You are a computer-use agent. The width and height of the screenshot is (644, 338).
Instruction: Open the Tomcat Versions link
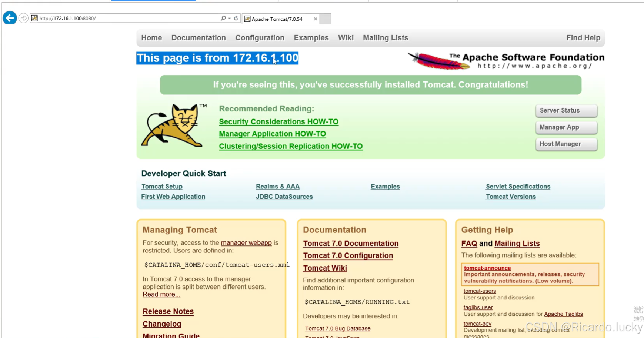[511, 197]
